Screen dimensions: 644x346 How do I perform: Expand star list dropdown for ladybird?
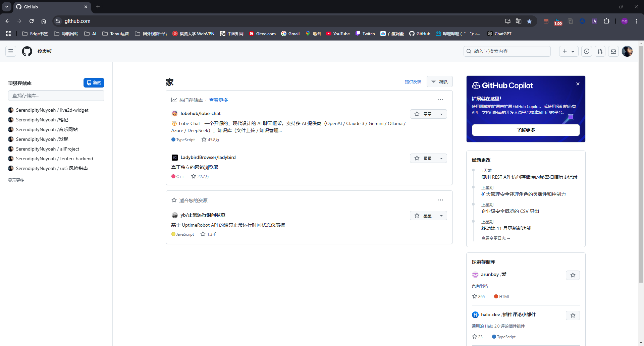coord(441,158)
